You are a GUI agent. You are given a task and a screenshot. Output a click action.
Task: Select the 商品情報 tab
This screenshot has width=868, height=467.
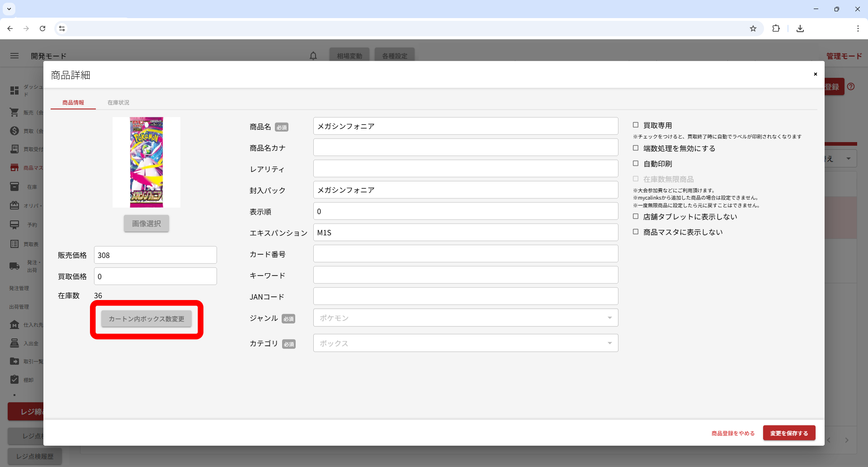73,103
